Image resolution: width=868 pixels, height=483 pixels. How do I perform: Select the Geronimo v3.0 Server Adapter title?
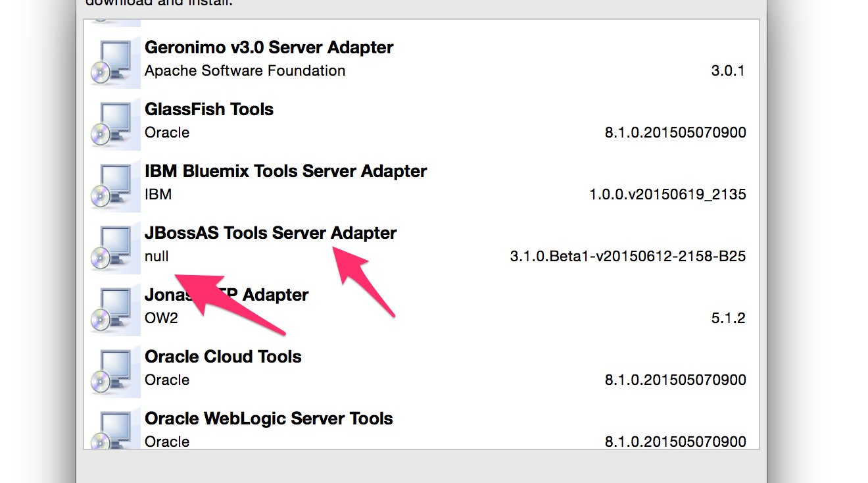[269, 47]
